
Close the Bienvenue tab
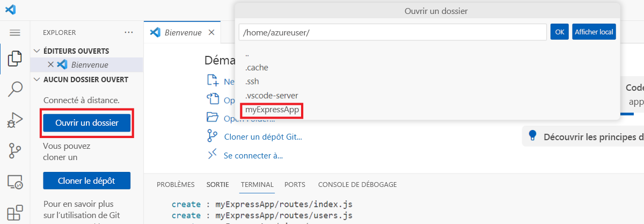tap(211, 32)
